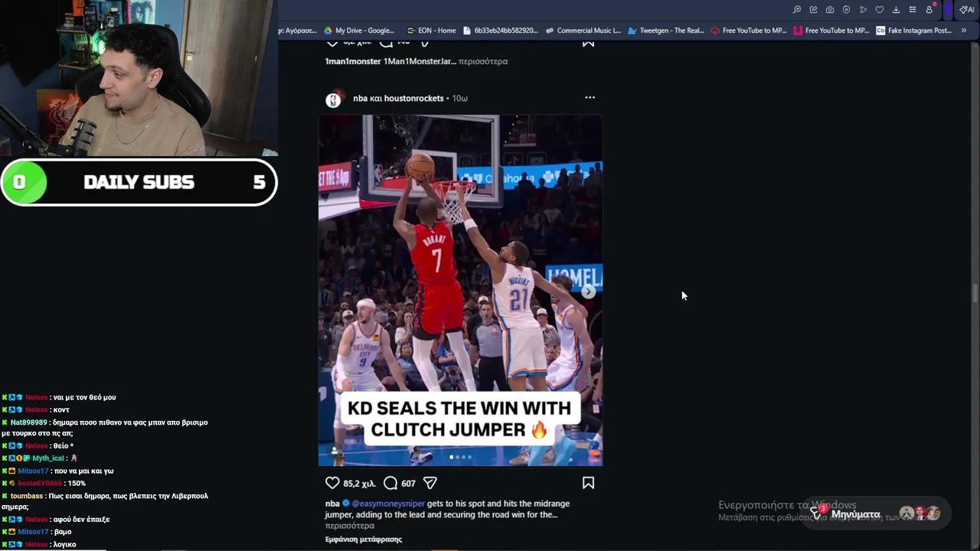Open the nba username in post header

coord(360,98)
